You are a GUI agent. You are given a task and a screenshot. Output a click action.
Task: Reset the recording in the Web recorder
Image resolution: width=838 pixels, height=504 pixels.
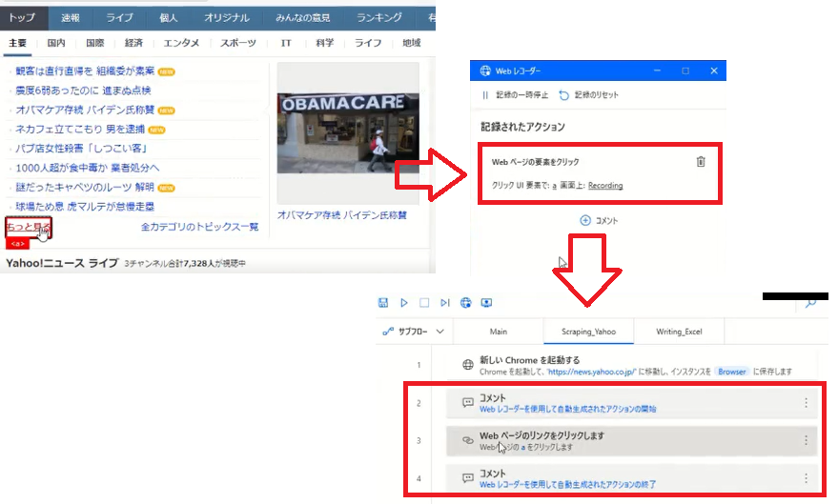click(x=589, y=95)
